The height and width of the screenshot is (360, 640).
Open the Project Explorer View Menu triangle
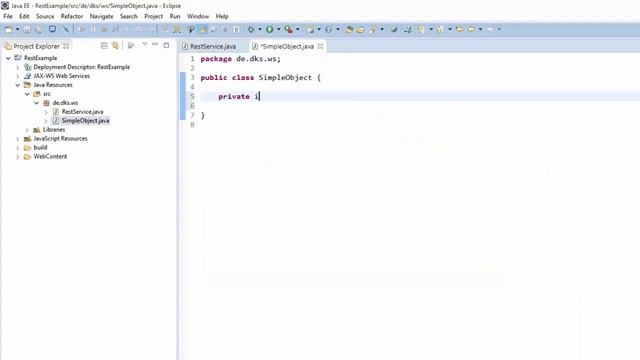pyautogui.click(x=144, y=44)
